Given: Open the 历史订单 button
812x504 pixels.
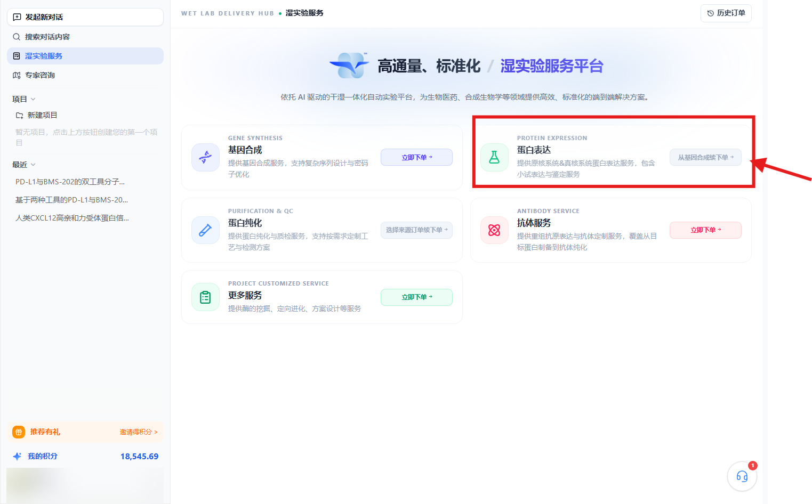Looking at the screenshot, I should pos(726,13).
